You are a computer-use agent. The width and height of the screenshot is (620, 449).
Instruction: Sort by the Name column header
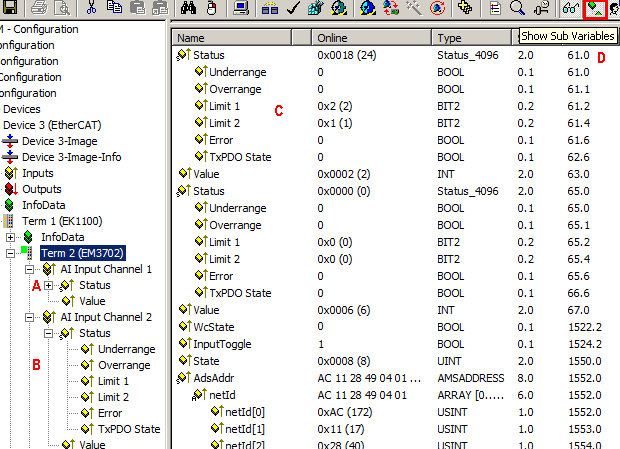232,38
